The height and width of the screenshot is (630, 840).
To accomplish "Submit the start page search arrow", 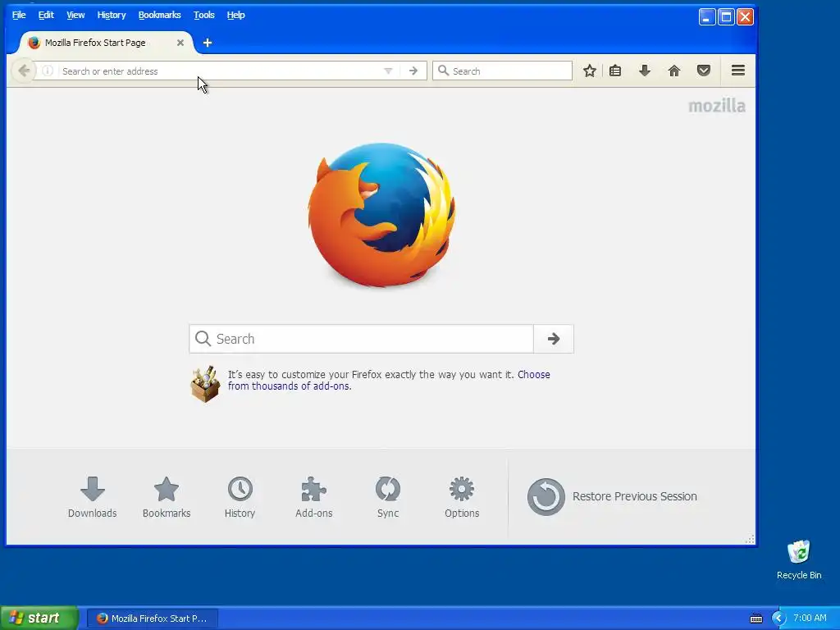I will pyautogui.click(x=554, y=339).
